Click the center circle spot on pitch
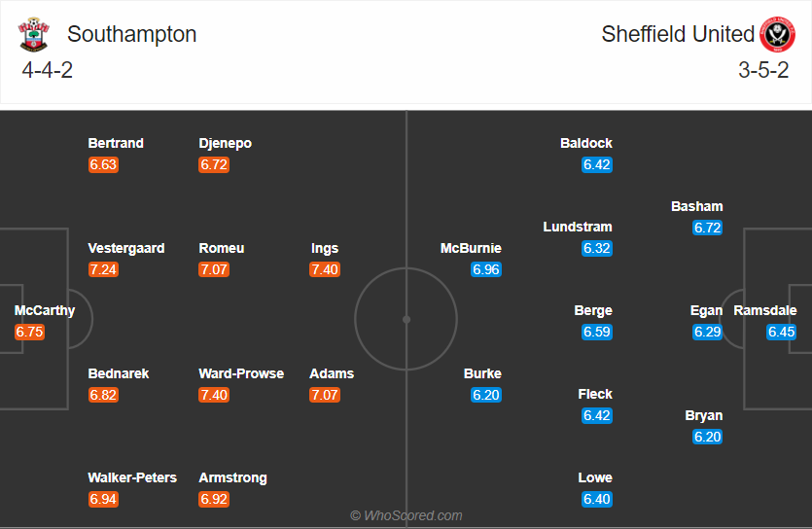The height and width of the screenshot is (529, 812). [406, 319]
